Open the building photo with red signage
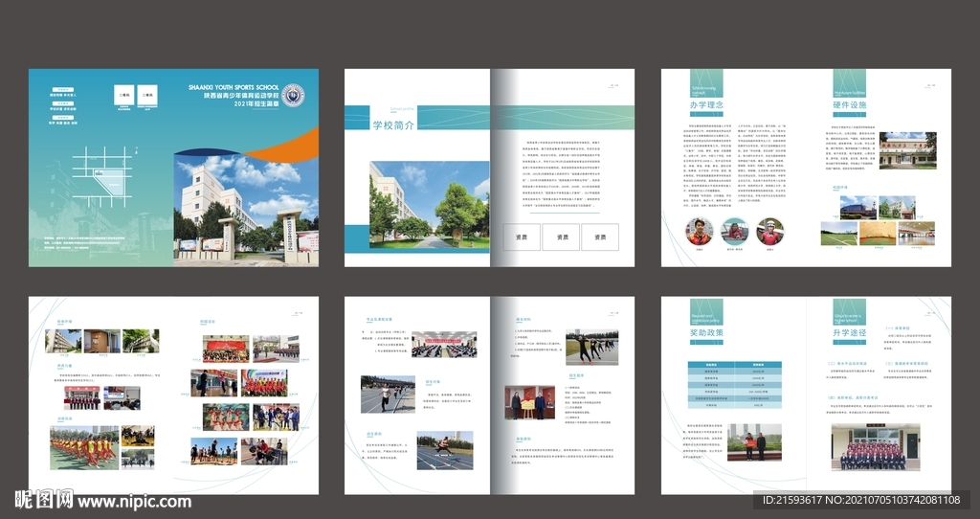Screen dimensions: 980x519 (x=907, y=150)
